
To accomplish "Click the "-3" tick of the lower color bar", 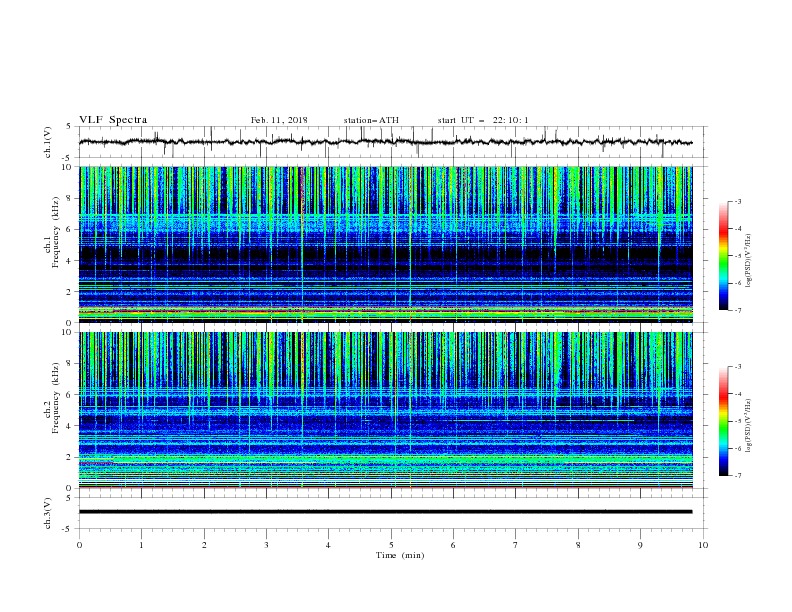I will pos(737,367).
